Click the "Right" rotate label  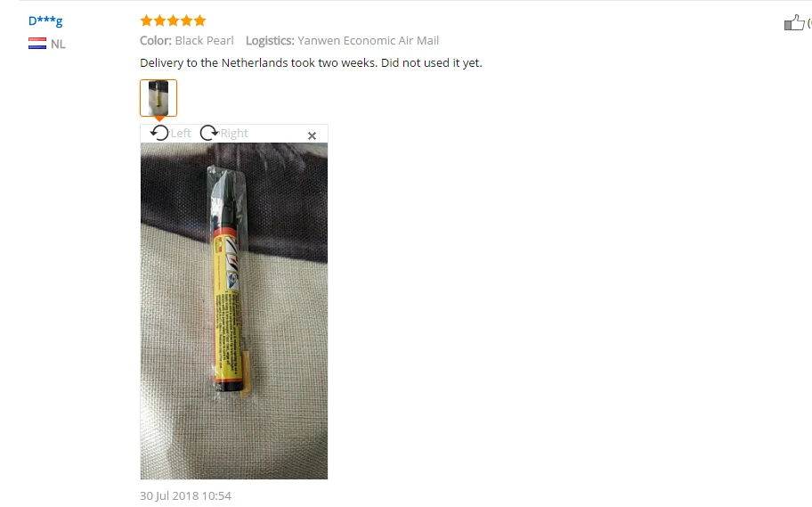tap(234, 134)
